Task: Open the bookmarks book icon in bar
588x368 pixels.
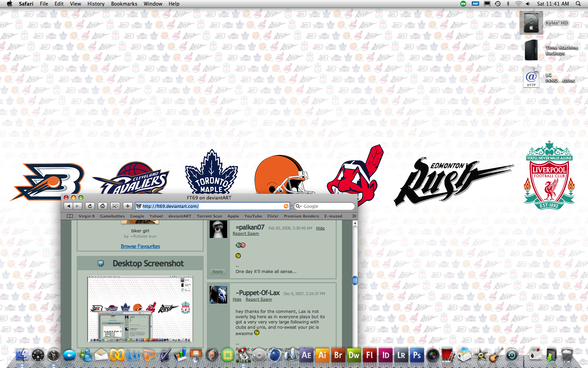Action: 70,216
